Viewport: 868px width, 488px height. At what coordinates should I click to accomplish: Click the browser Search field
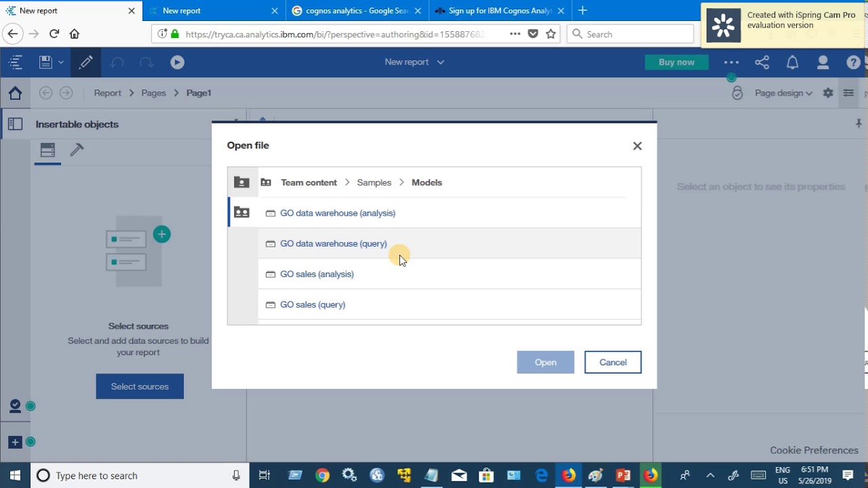pyautogui.click(x=630, y=34)
